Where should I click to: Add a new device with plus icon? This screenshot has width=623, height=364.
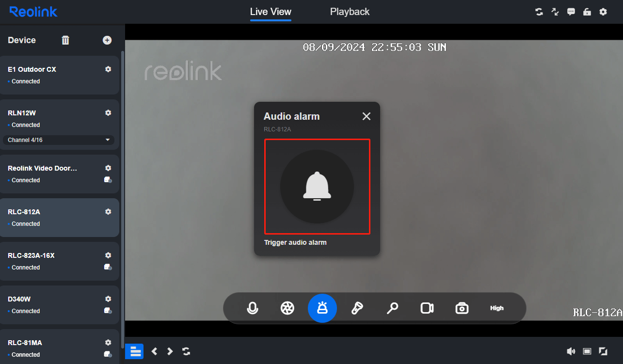click(107, 40)
